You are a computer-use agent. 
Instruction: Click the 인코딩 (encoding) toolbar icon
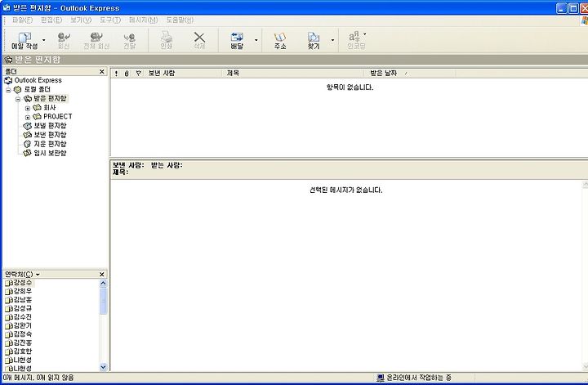click(x=354, y=37)
